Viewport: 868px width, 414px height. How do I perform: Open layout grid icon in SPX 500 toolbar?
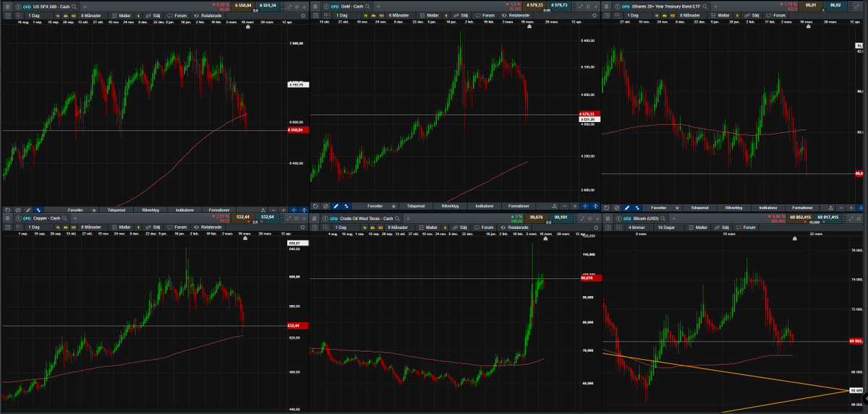click(19, 16)
